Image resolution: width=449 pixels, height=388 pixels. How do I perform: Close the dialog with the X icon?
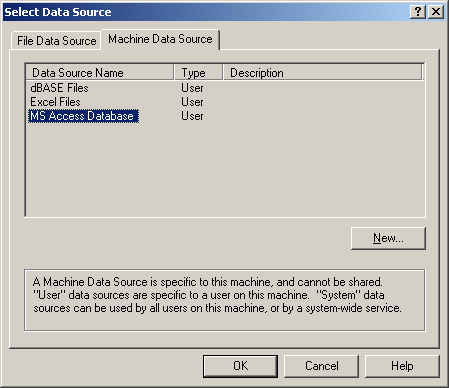(x=436, y=12)
